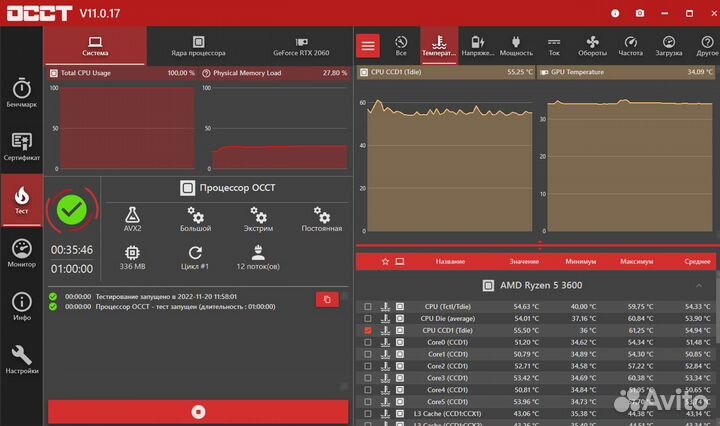Open the Экстрим load mode option

coord(258,219)
